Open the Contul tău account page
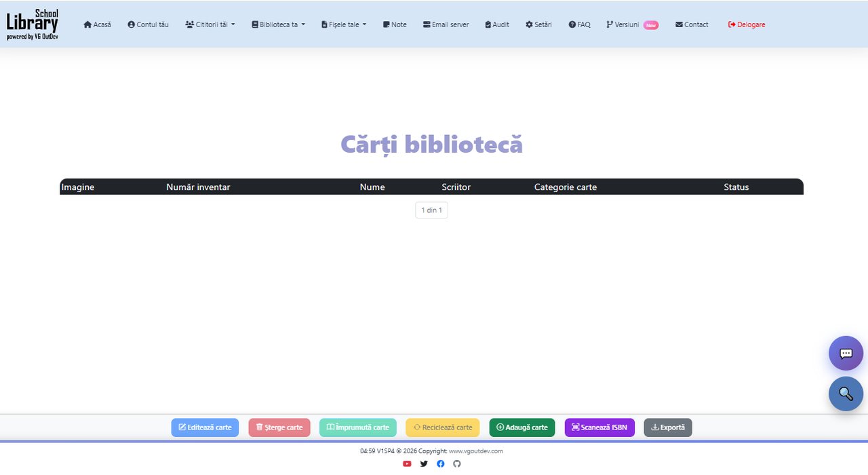The height and width of the screenshot is (475, 868). pos(148,24)
